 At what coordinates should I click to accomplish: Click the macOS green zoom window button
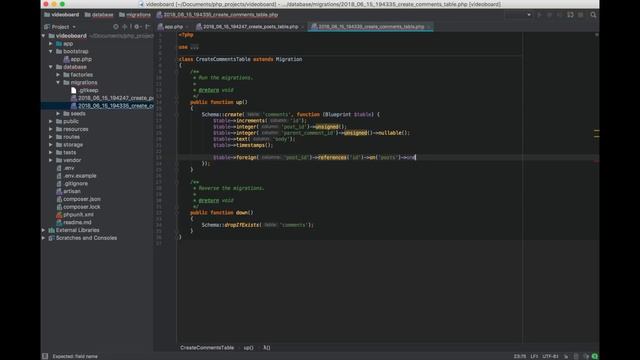pyautogui.click(x=62, y=4)
